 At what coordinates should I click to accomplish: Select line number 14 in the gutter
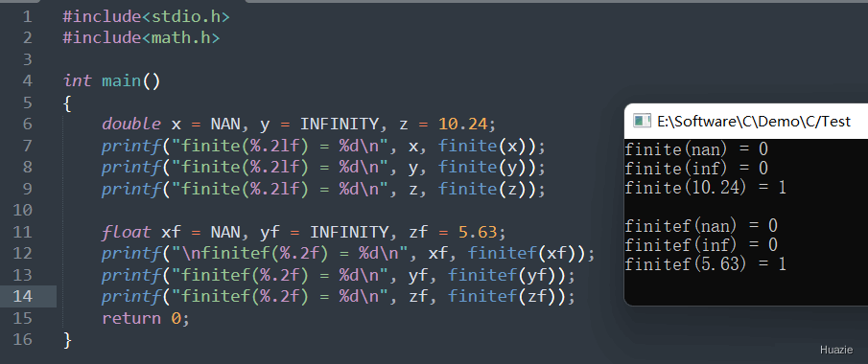[x=22, y=297]
